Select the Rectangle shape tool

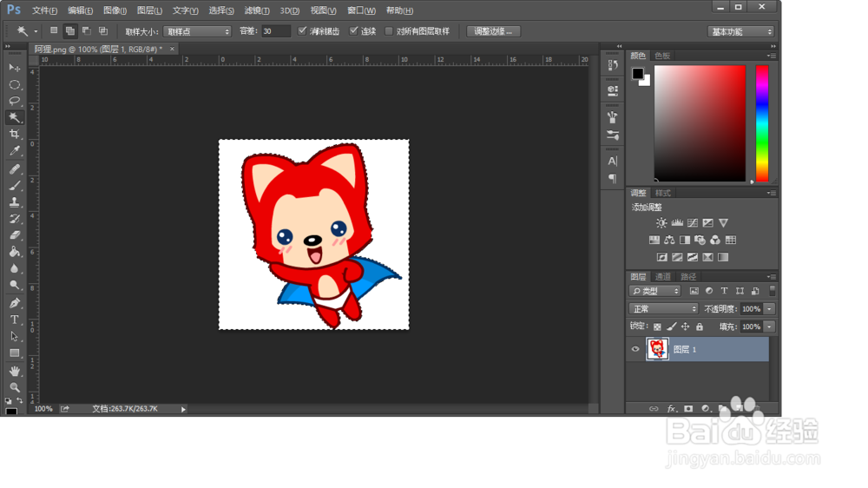[15, 353]
